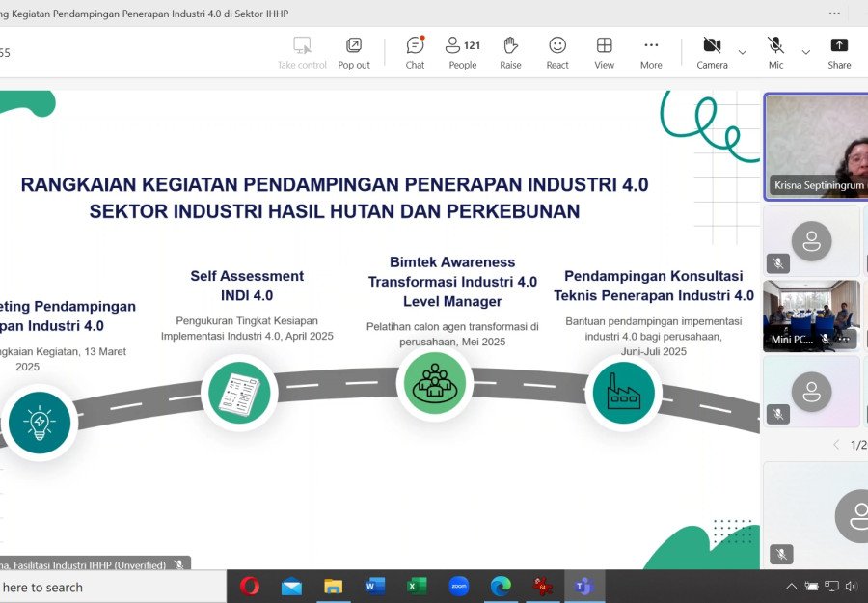Show hidden system tray icons

pos(792,586)
